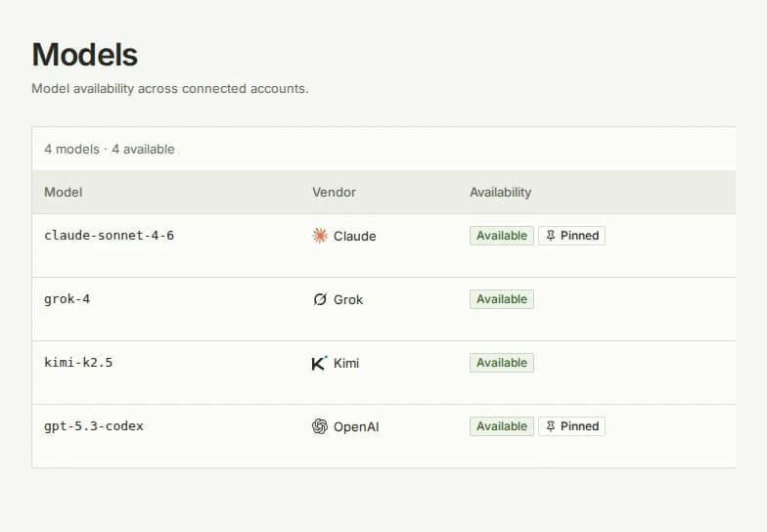
Task: Click the Model column header
Action: pos(64,192)
